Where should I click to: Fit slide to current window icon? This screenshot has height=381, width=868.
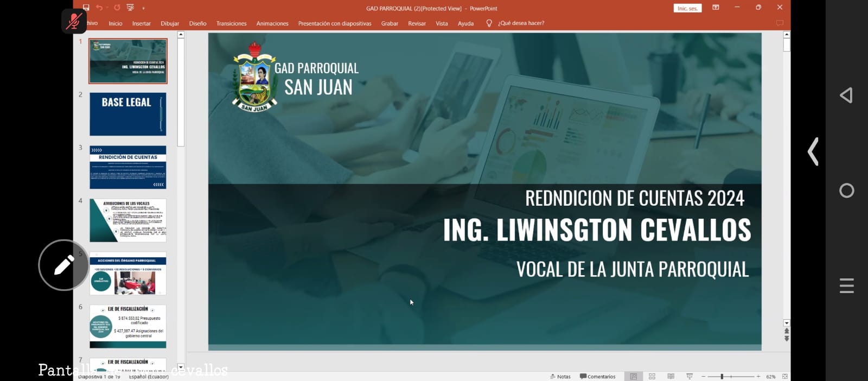point(784,376)
